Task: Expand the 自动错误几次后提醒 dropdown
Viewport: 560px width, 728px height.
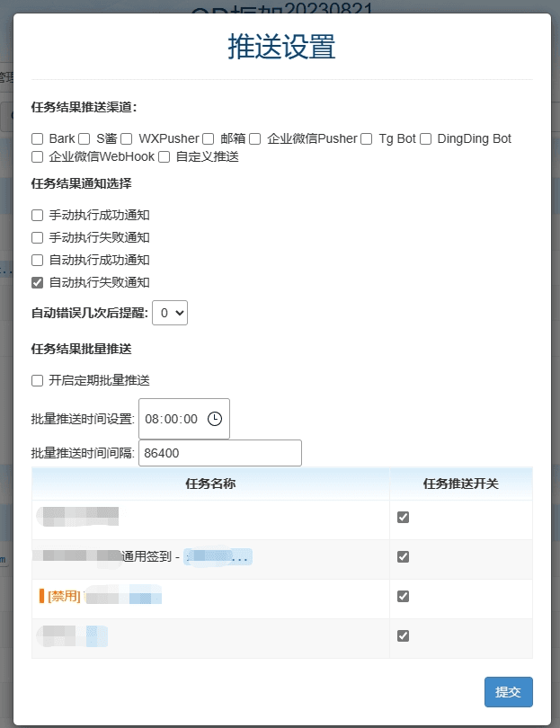Action: coord(170,313)
